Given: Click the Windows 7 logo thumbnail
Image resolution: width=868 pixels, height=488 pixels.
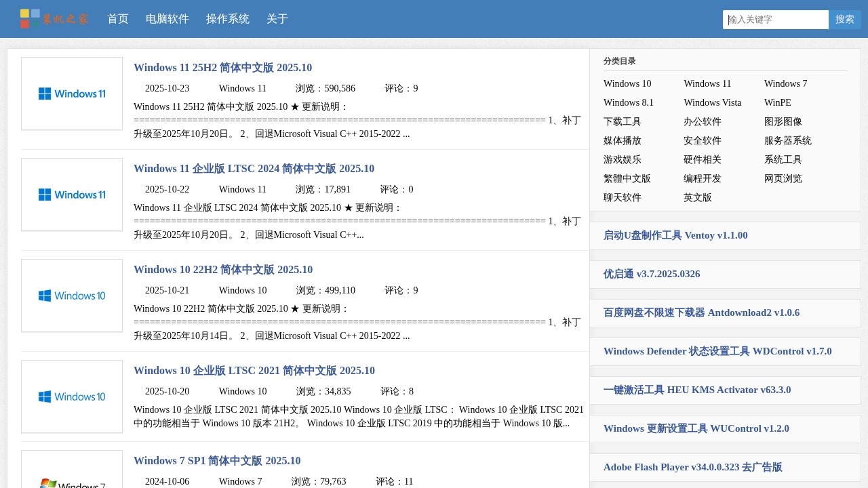Looking at the screenshot, I should [x=71, y=474].
